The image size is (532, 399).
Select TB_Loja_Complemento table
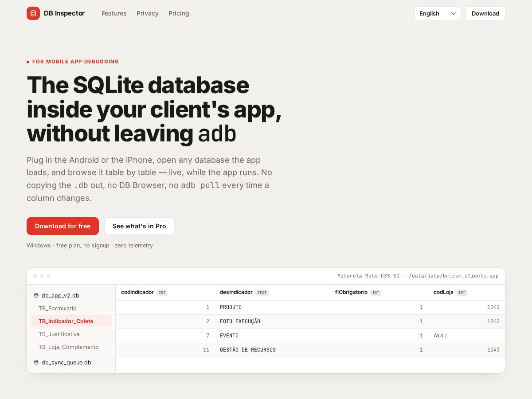[x=71, y=347]
